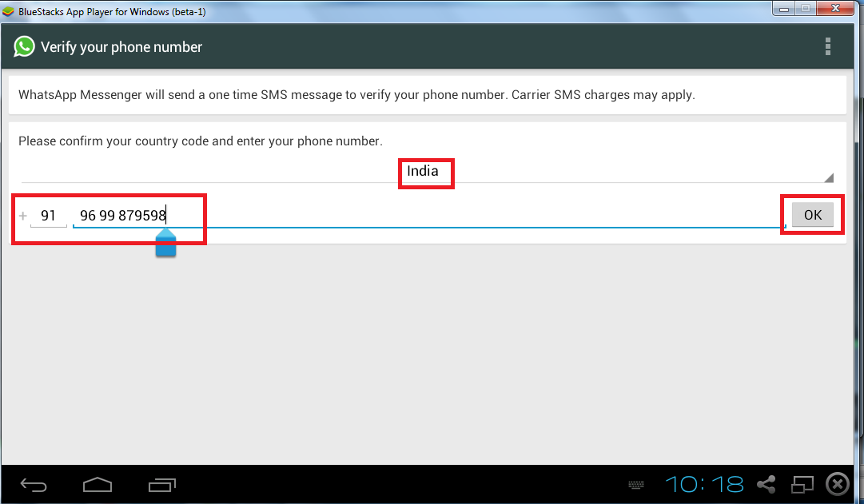
Task: Open the India country selector
Action: click(427, 171)
